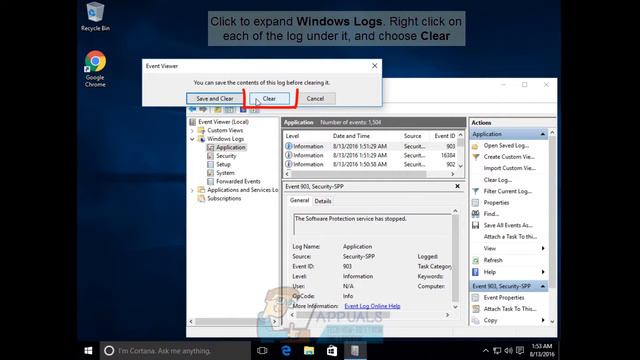Click the Security log icon

tap(210, 156)
